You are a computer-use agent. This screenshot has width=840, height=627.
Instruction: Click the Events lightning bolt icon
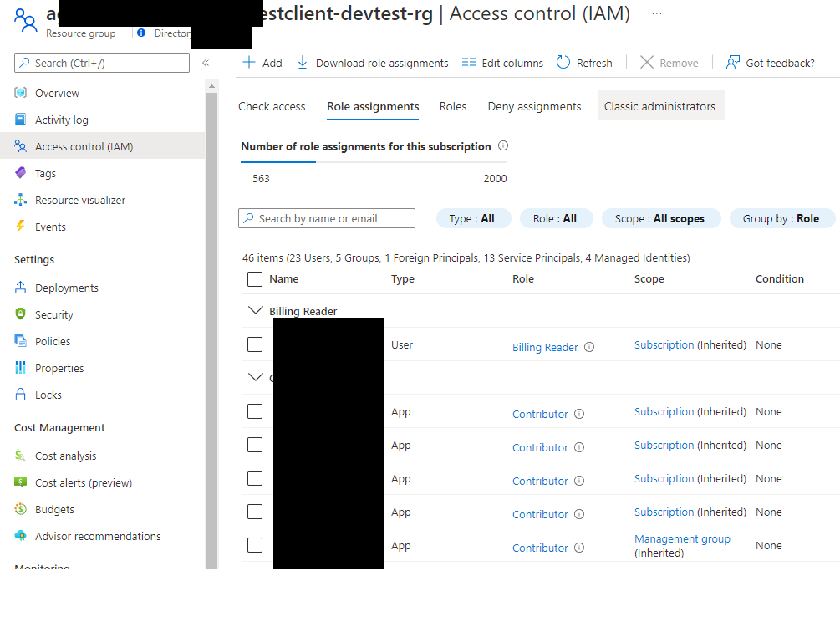pyautogui.click(x=20, y=227)
